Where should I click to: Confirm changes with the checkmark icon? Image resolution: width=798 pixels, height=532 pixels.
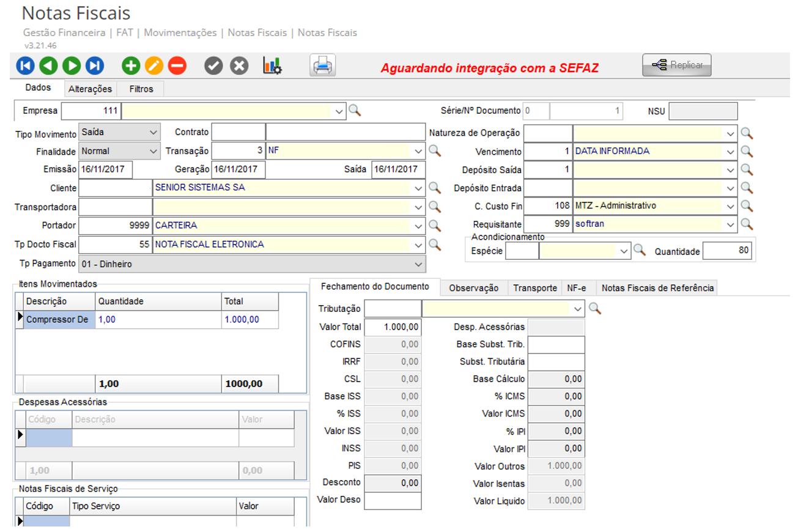point(213,65)
